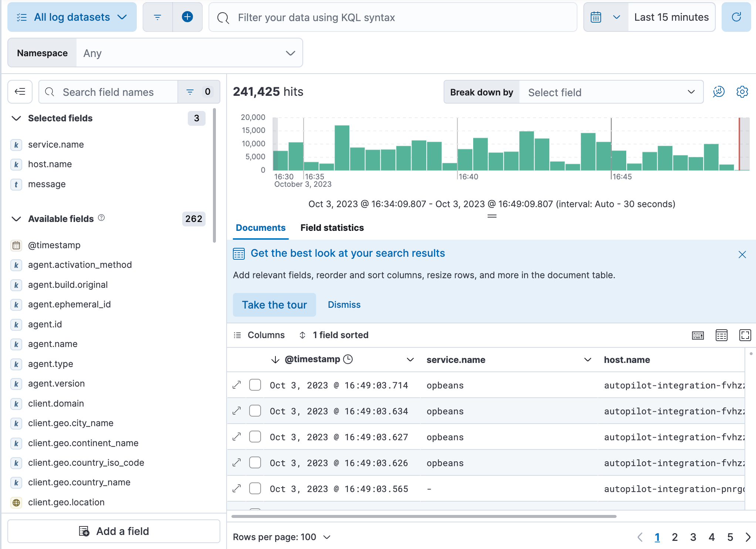
Task: Click inside the KQL filter input
Action: (x=392, y=17)
